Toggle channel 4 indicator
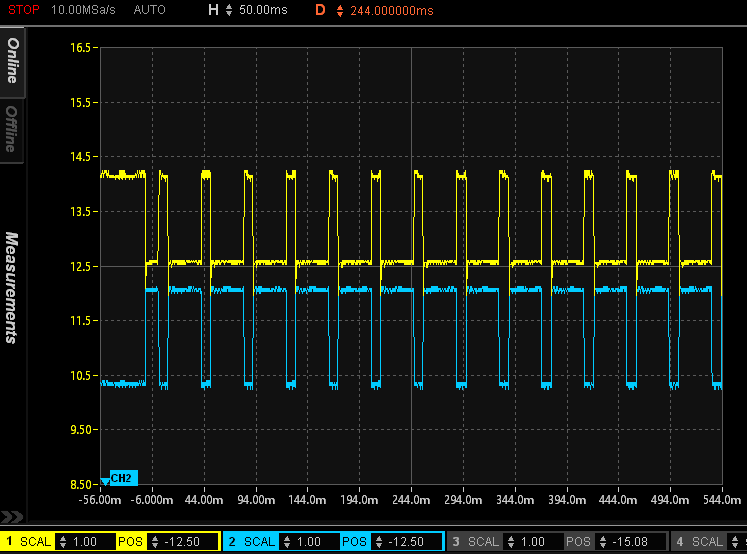747x554 pixels. [x=679, y=542]
